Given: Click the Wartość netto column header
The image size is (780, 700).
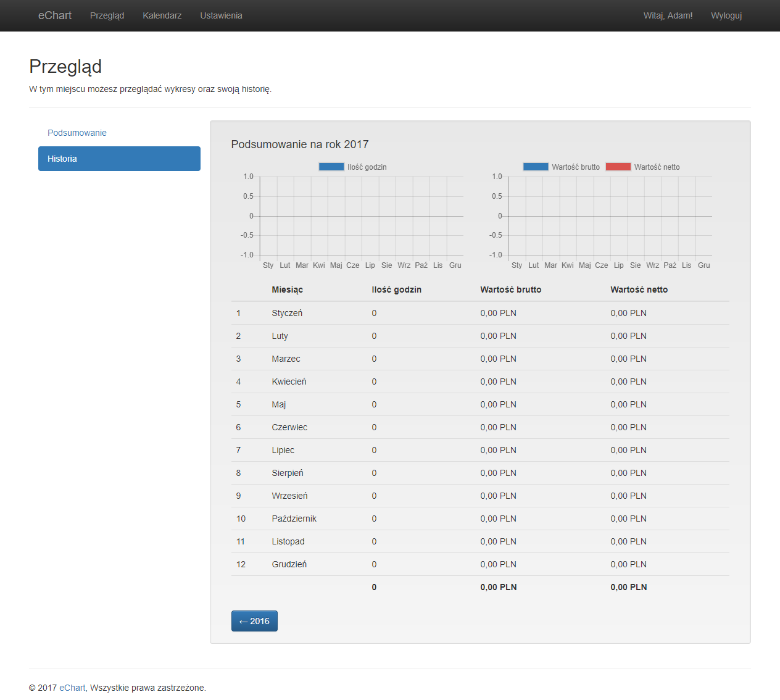Looking at the screenshot, I should coord(639,290).
